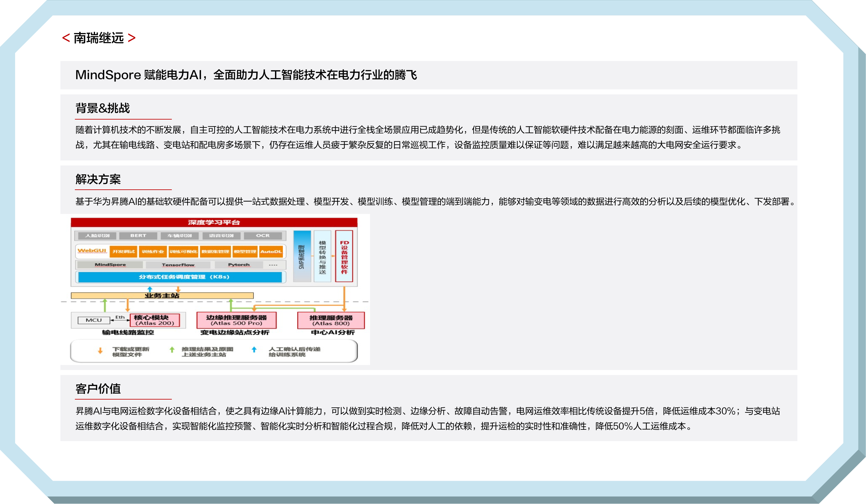Click the Eth double arrow beside MCU
866x504 pixels.
[x=120, y=320]
